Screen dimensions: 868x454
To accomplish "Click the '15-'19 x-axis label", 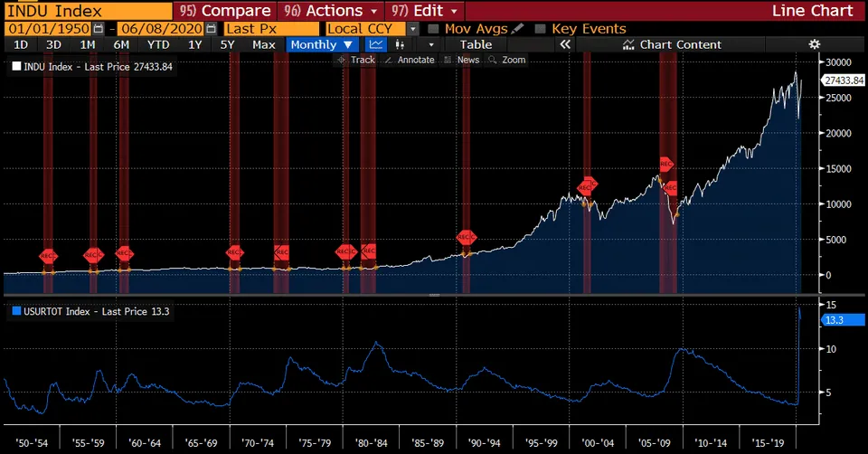I will [x=769, y=443].
